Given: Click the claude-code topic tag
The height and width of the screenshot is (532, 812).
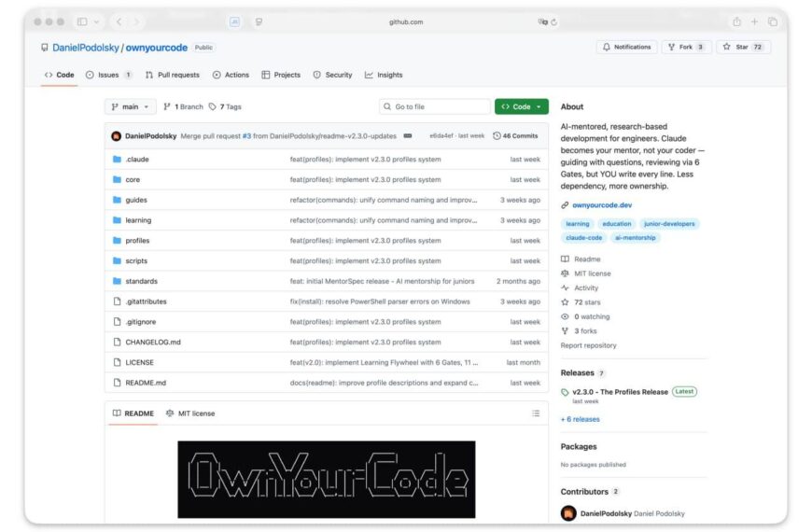Looking at the screenshot, I should point(583,238).
